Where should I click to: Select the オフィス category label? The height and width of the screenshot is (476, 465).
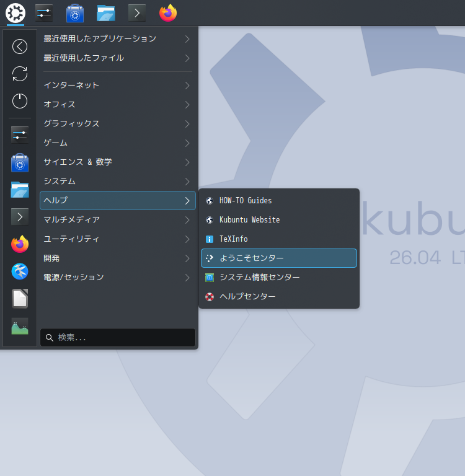[x=60, y=104]
